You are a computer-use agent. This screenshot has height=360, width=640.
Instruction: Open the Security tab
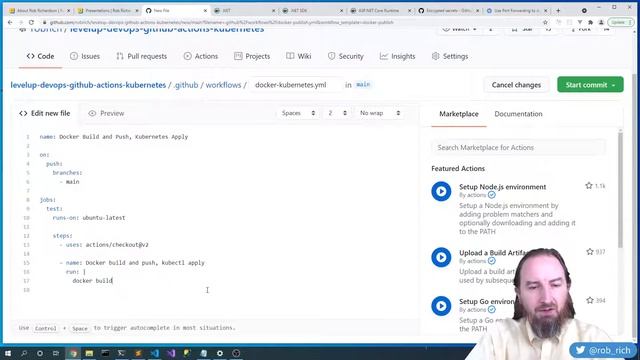[x=346, y=56]
